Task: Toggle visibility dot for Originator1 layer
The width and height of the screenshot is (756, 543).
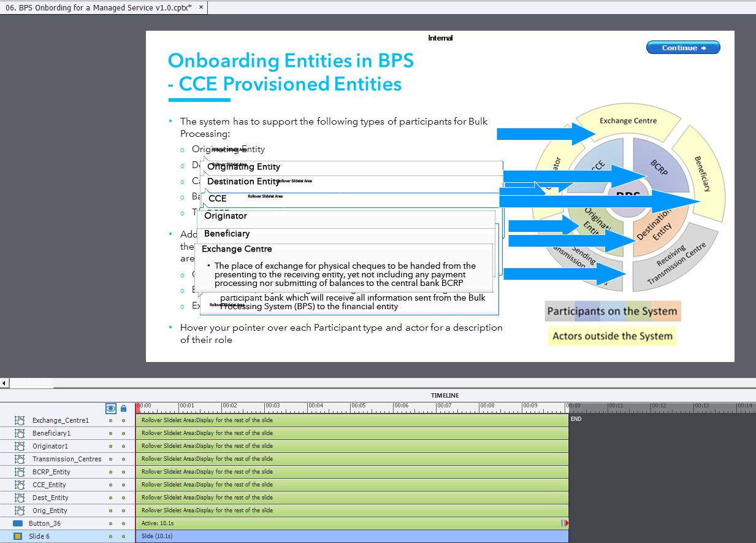Action: (x=110, y=446)
